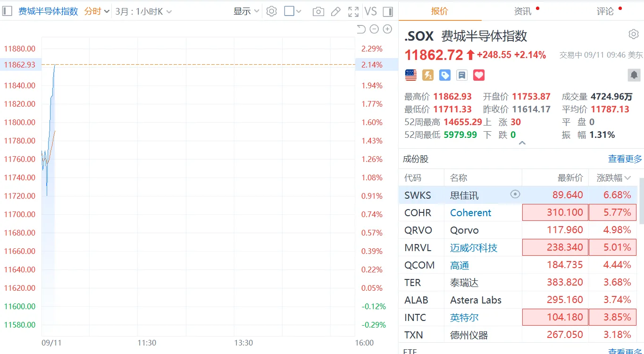Open the 英特尔 stock link
644x354 pixels.
pos(464,318)
